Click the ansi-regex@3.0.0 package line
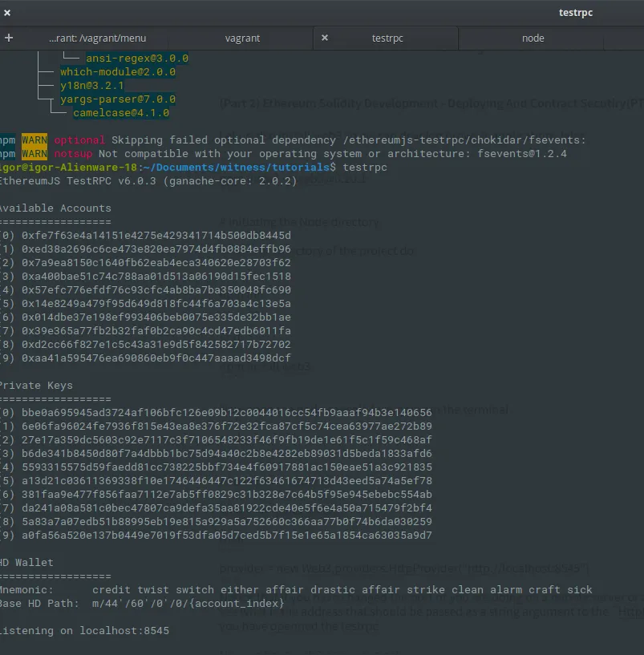644x655 pixels. [x=137, y=58]
